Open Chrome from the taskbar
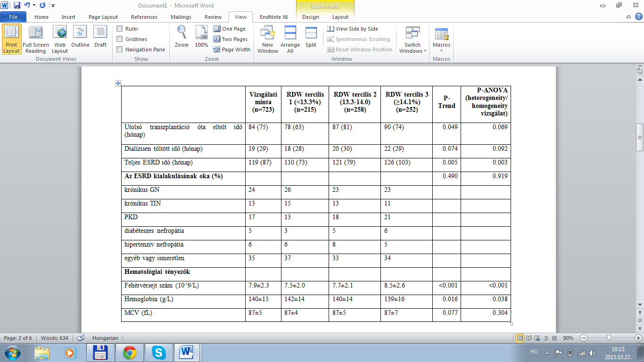Screen dimensions: 644x362 [130, 352]
